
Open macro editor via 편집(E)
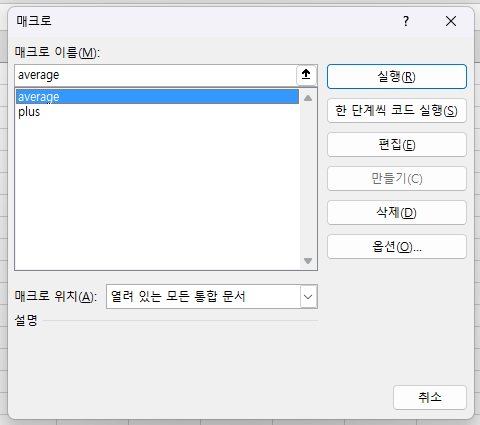tap(397, 145)
